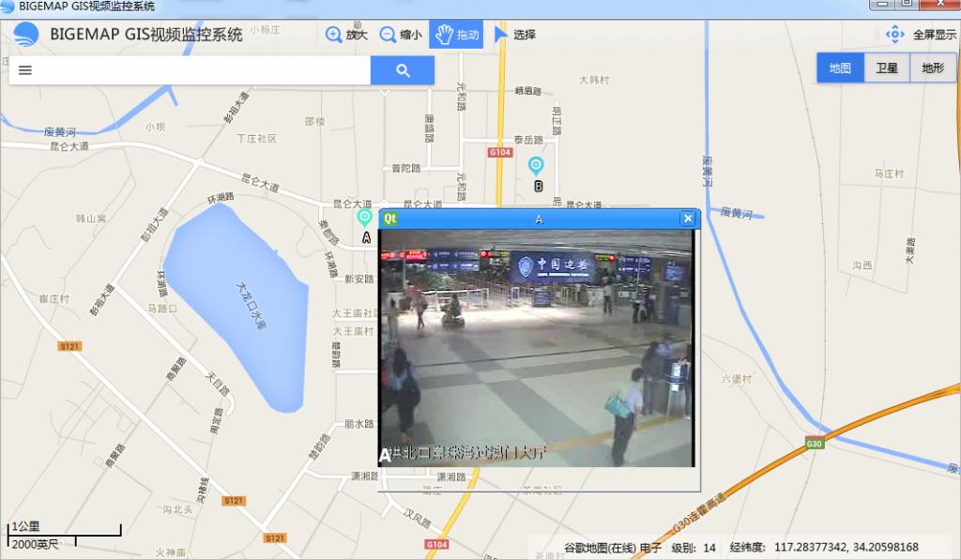The width and height of the screenshot is (961, 560).
Task: Click camera marker A on the map
Action: coord(365,218)
